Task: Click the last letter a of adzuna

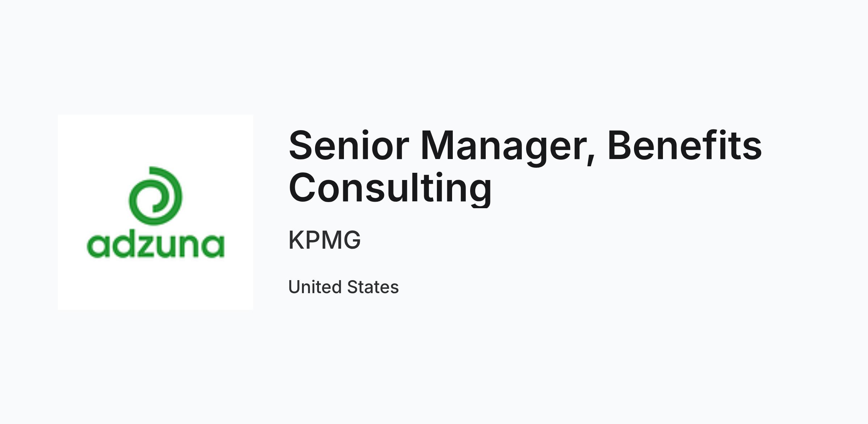Action: pos(213,247)
